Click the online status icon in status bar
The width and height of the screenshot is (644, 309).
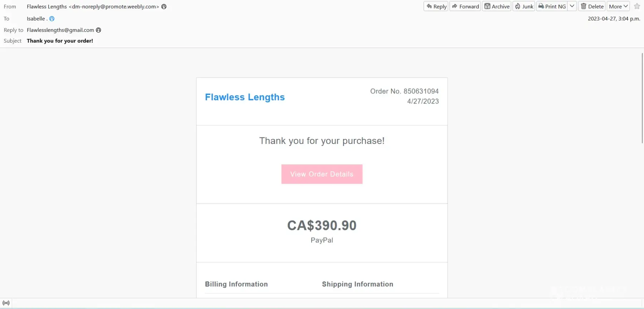tap(6, 303)
